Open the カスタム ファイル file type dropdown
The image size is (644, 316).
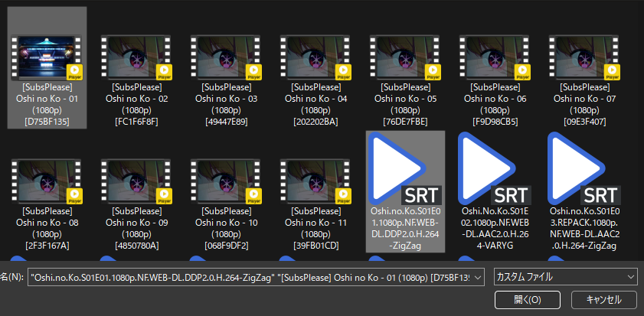(566, 277)
